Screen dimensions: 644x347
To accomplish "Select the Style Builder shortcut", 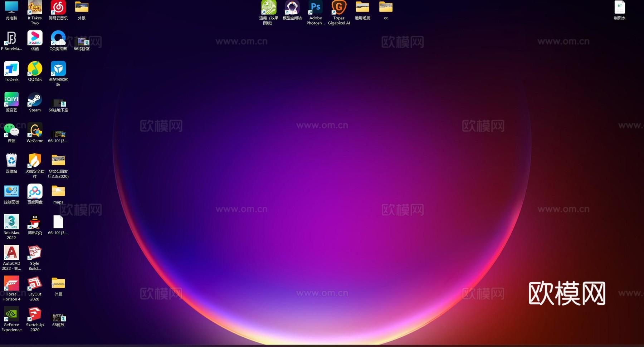I will click(35, 253).
